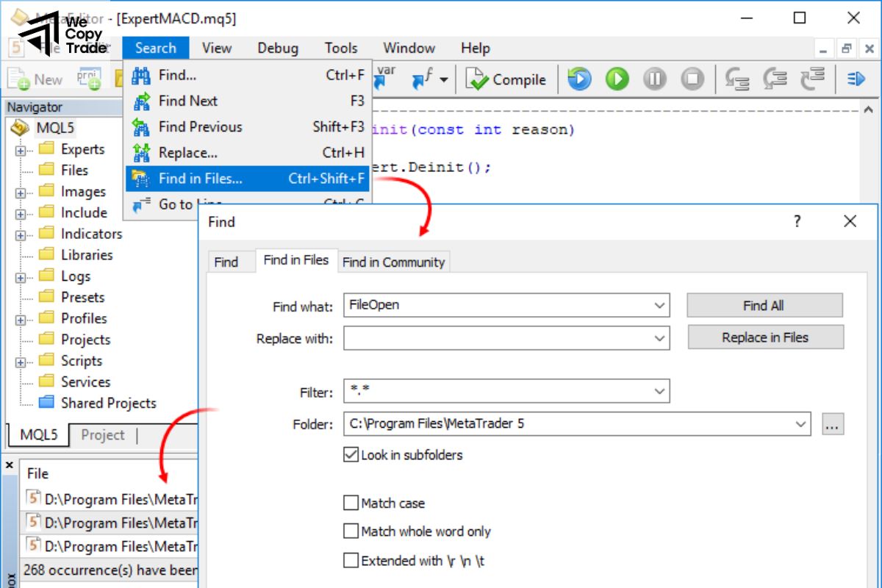Enable the Match case option
The height and width of the screenshot is (588, 882).
pos(351,503)
